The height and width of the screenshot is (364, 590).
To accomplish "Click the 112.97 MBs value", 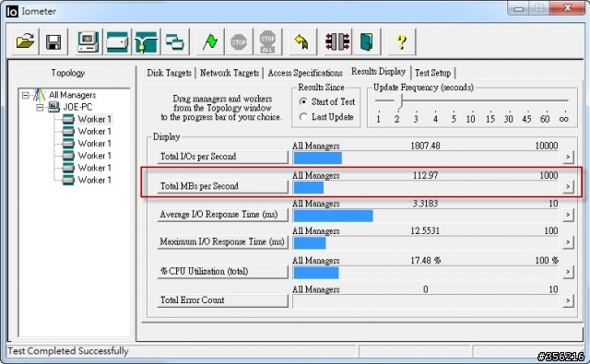I will click(425, 175).
